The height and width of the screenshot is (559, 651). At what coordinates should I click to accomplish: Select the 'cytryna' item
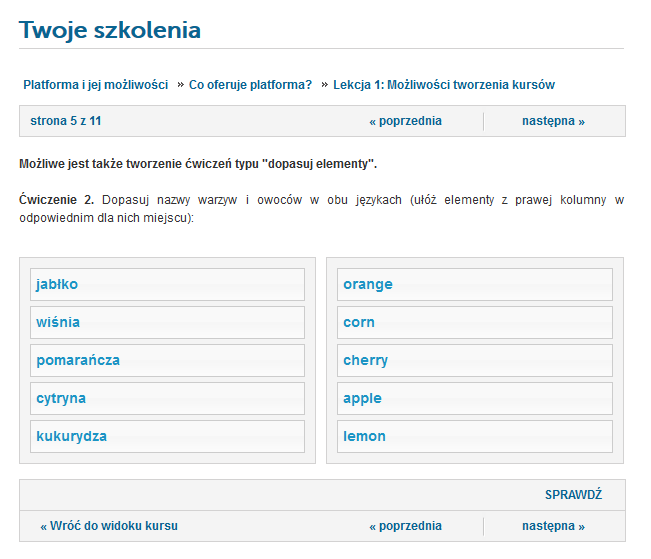[x=167, y=398]
